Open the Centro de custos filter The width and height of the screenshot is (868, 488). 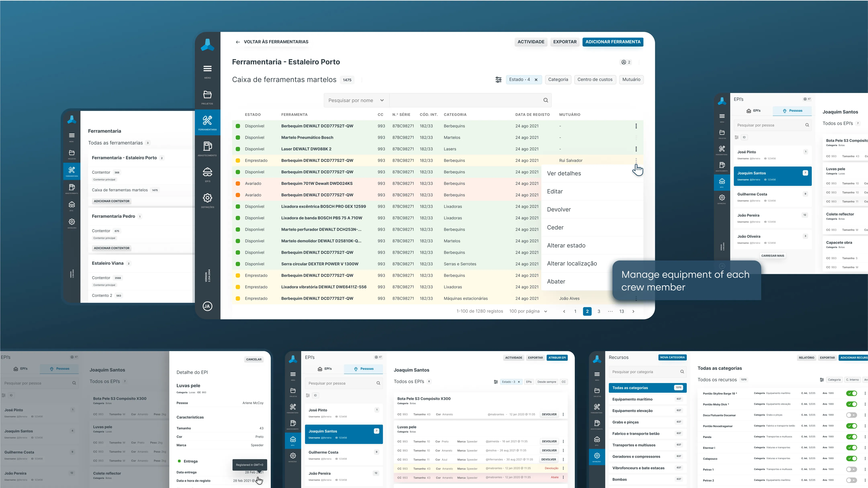pyautogui.click(x=595, y=80)
